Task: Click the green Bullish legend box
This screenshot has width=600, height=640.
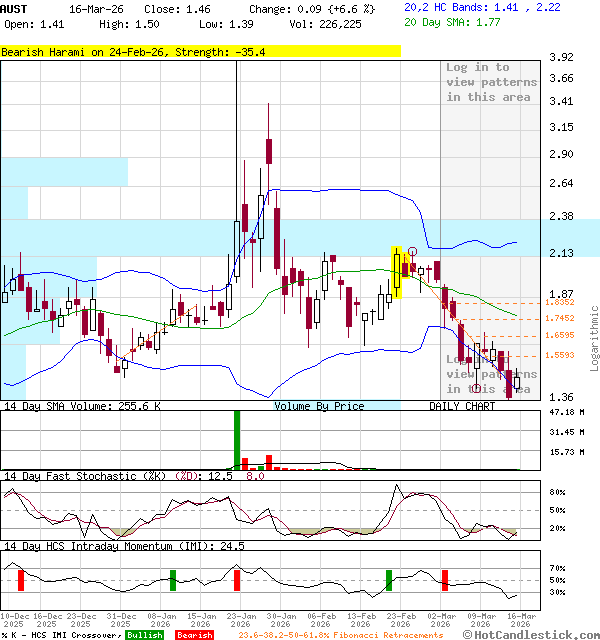Action: tap(145, 635)
